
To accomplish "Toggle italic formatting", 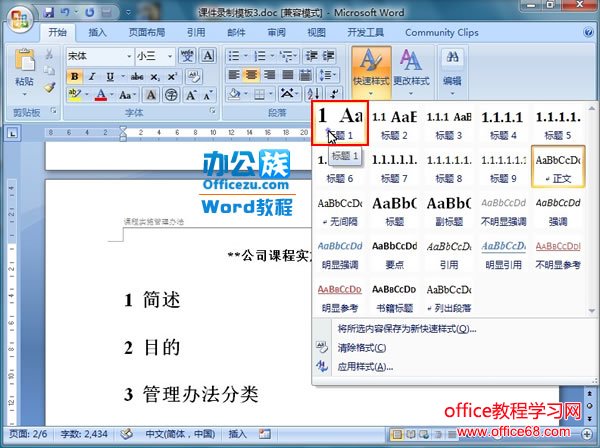I will [x=92, y=77].
